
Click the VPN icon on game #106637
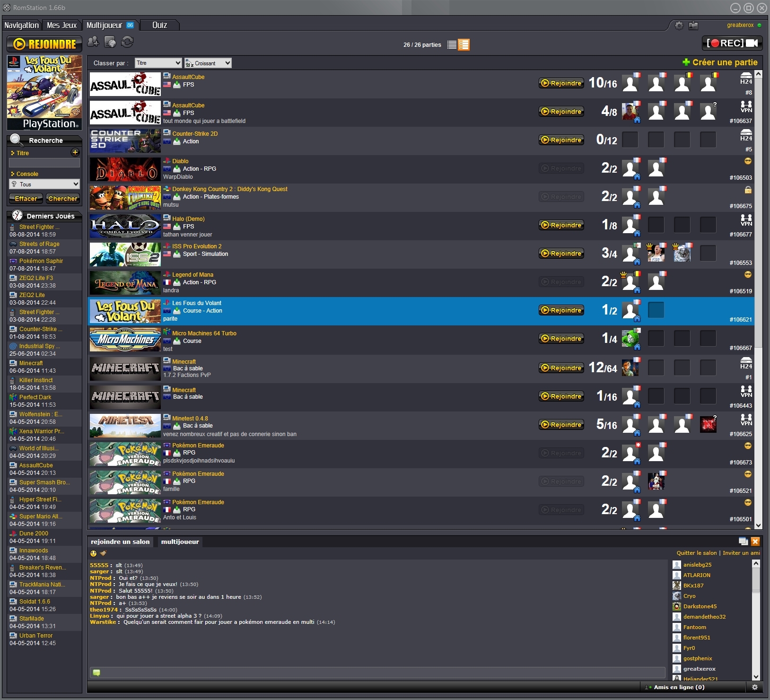(x=746, y=107)
